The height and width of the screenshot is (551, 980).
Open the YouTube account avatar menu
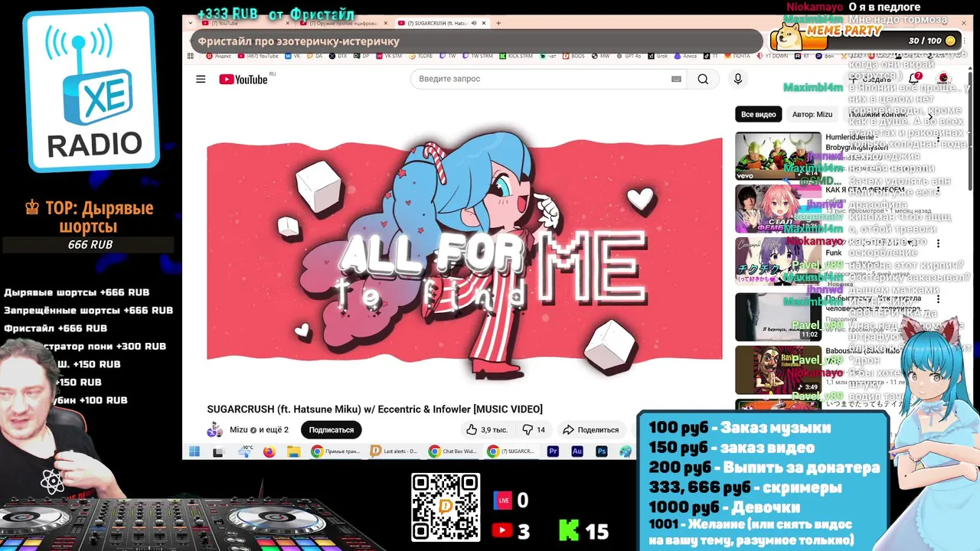click(x=943, y=78)
